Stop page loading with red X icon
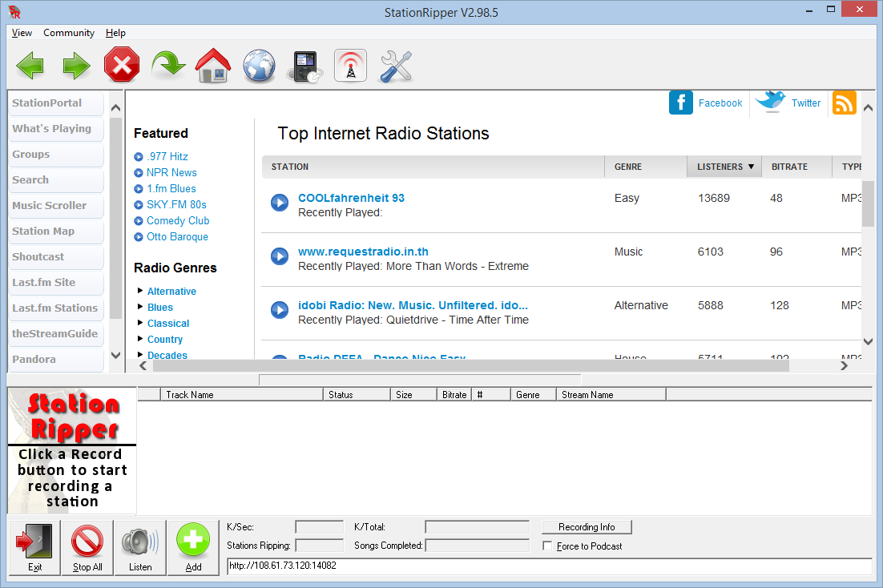This screenshot has width=883, height=588. (x=122, y=65)
